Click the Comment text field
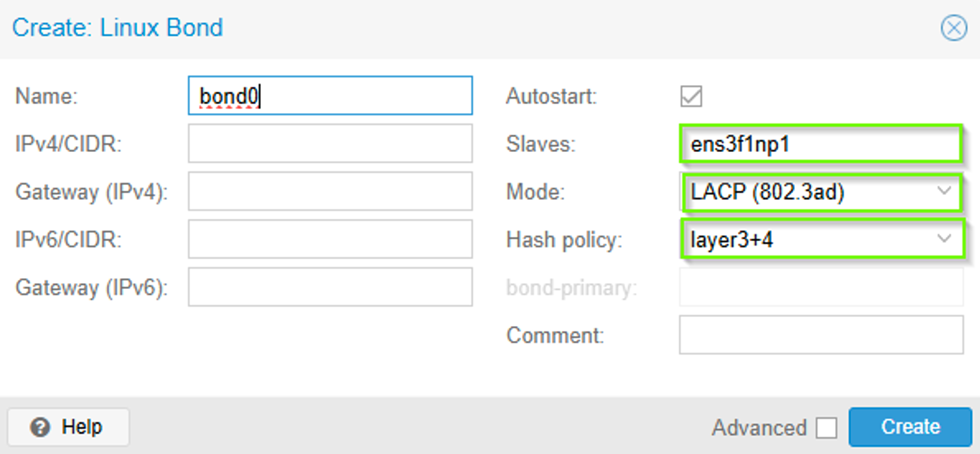Viewport: 980px width, 454px height. point(820,335)
